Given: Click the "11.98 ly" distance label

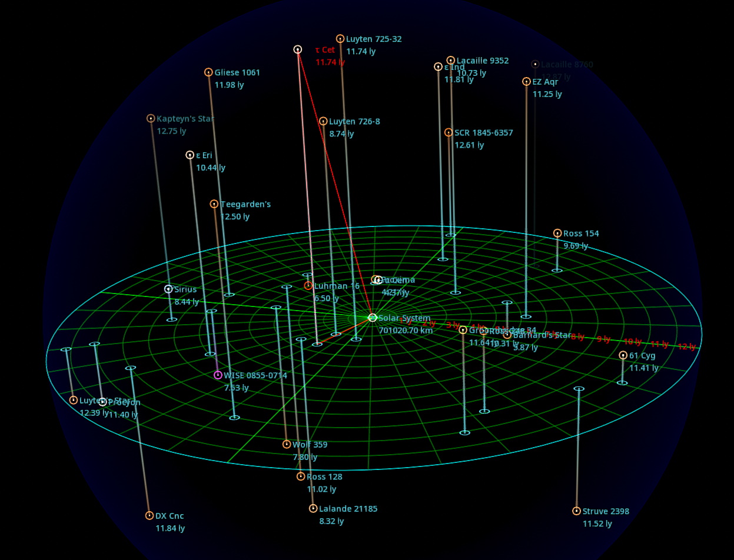Looking at the screenshot, I should (x=229, y=85).
